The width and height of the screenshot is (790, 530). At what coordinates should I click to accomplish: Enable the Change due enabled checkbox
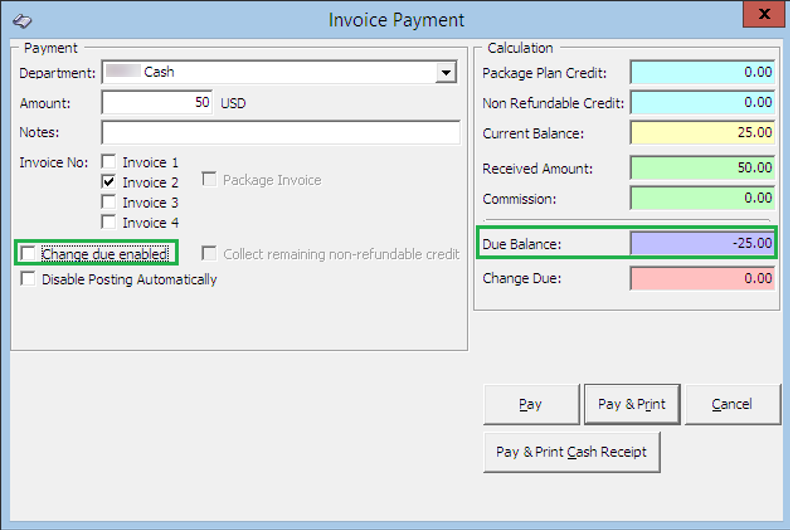(x=28, y=253)
